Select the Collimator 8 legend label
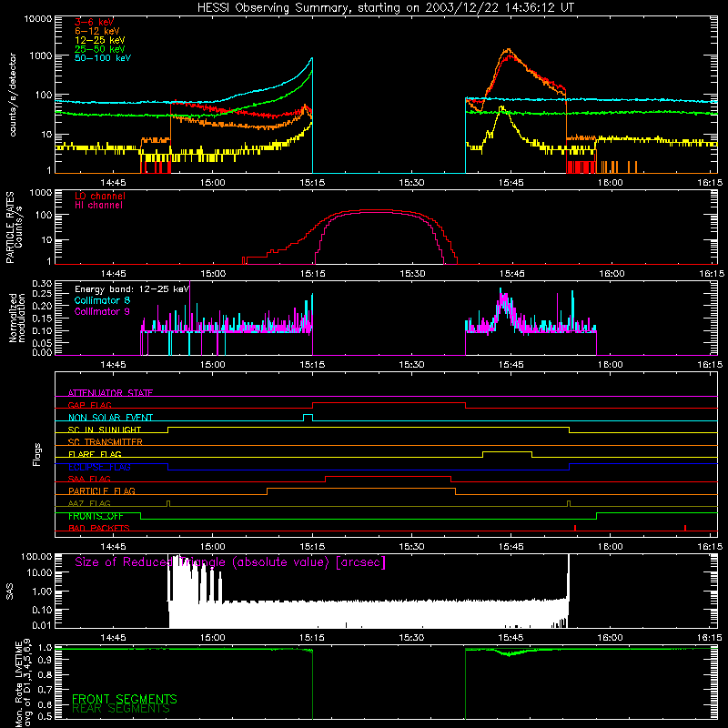728x728 pixels. click(x=102, y=300)
